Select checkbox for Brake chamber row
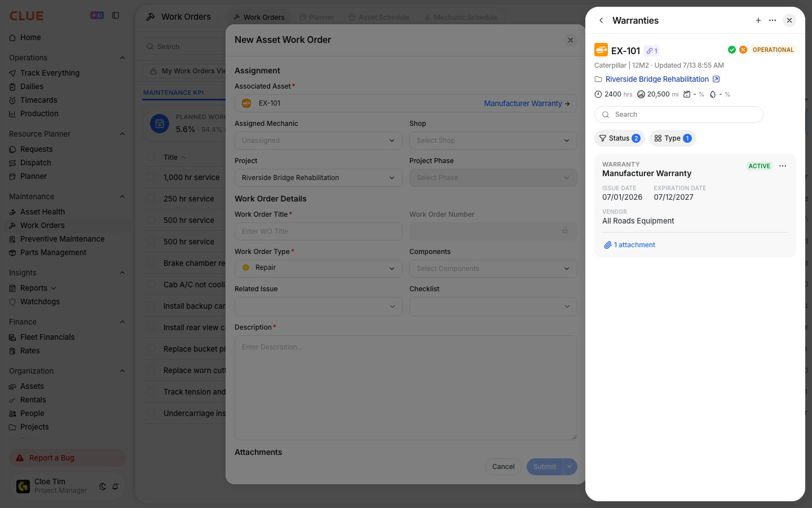 (x=151, y=263)
